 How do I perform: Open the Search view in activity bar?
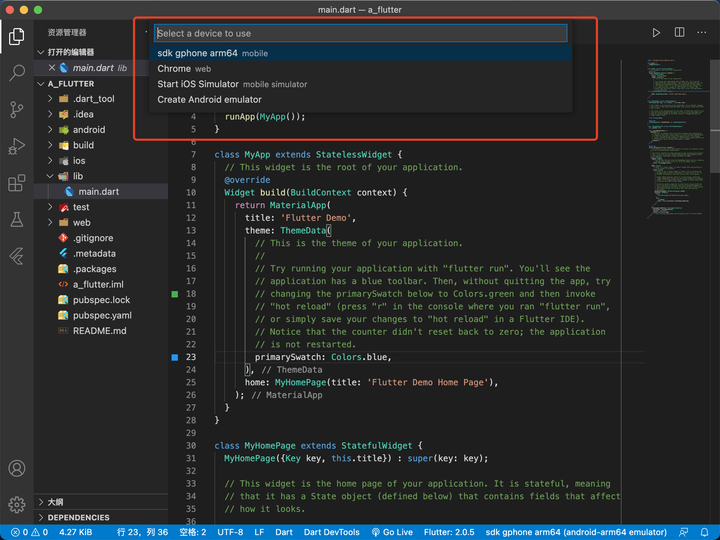pyautogui.click(x=17, y=73)
